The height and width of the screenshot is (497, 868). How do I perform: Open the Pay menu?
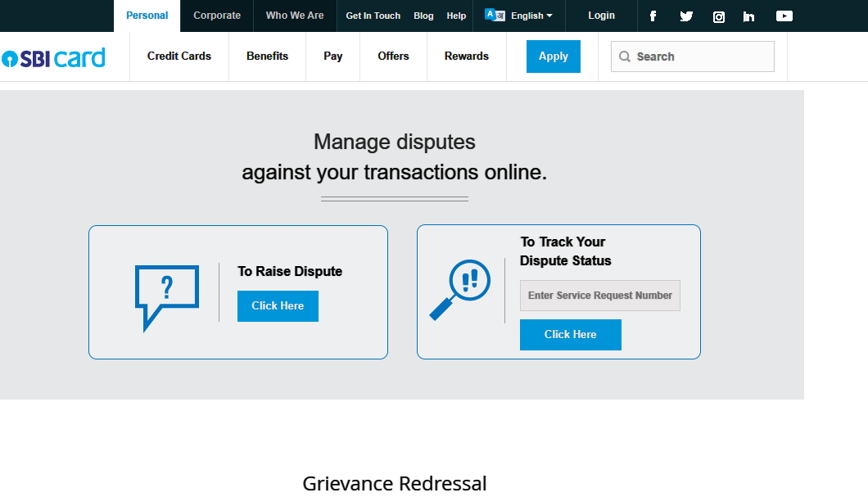[x=332, y=56]
